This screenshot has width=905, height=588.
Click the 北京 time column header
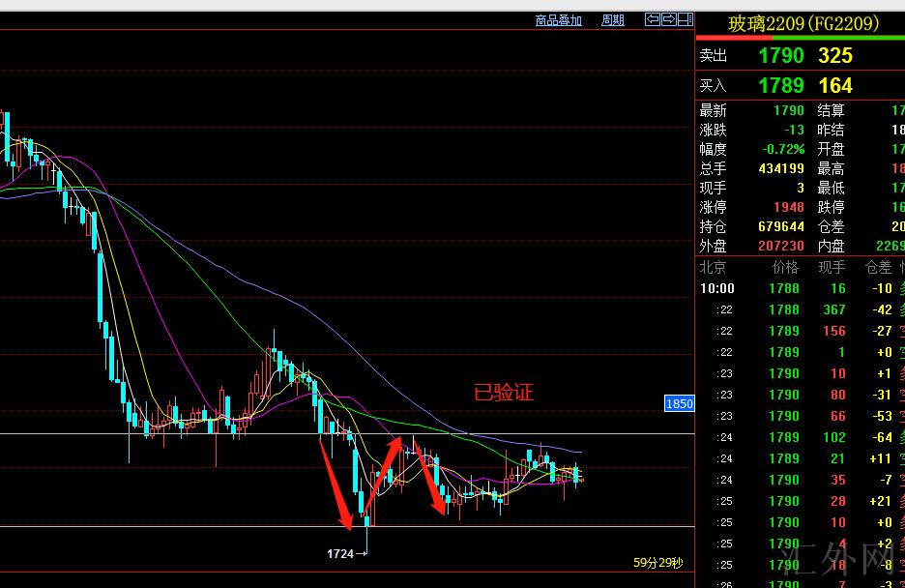pyautogui.click(x=713, y=267)
